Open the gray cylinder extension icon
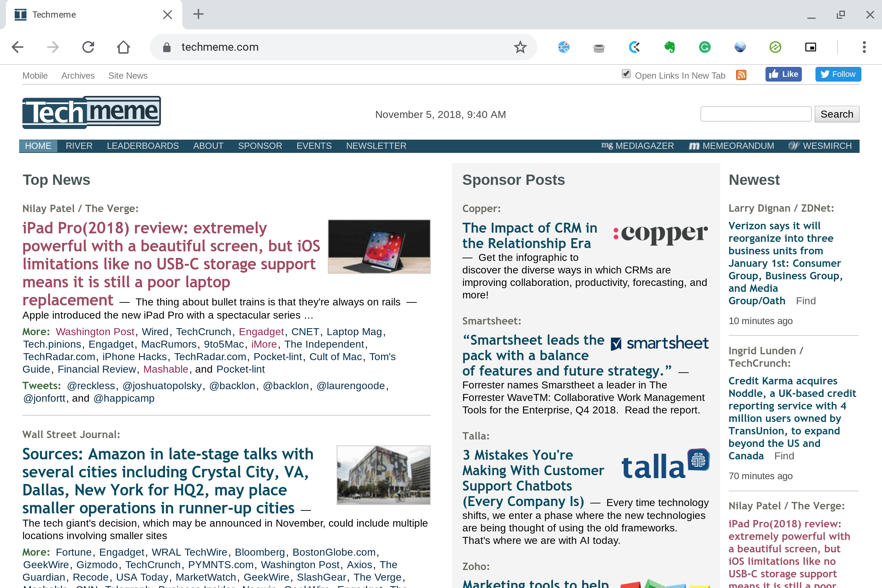 599,48
